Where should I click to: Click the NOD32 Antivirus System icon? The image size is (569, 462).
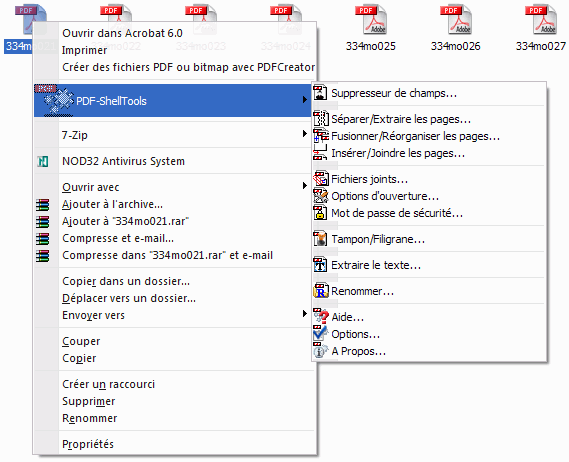tap(43, 161)
